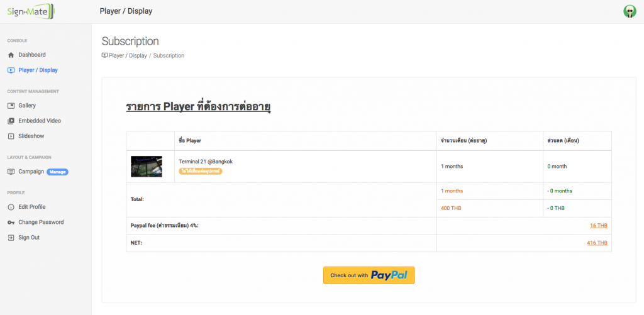This screenshot has width=644, height=315.
Task: Click the Change Password key icon
Action: pyautogui.click(x=11, y=223)
